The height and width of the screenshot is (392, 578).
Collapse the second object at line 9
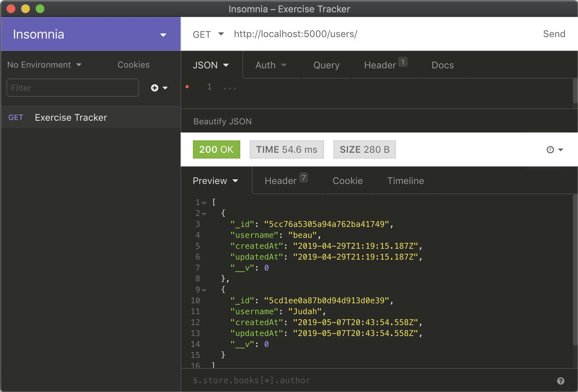click(204, 290)
